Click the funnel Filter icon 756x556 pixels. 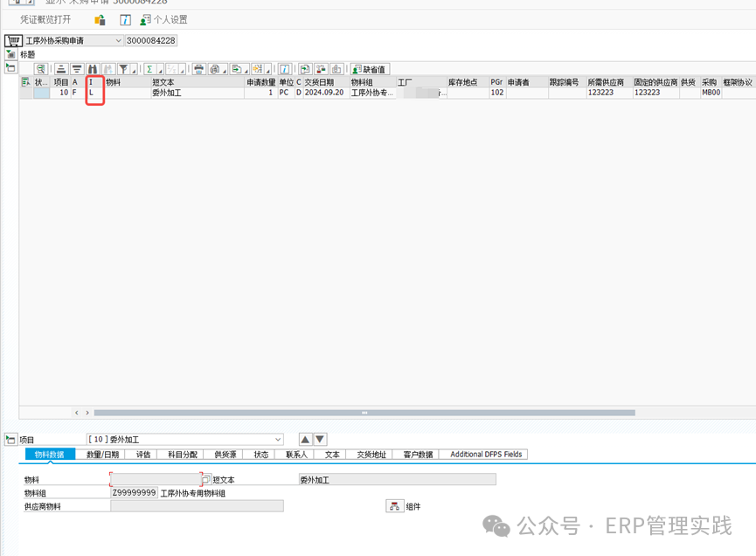[123, 69]
